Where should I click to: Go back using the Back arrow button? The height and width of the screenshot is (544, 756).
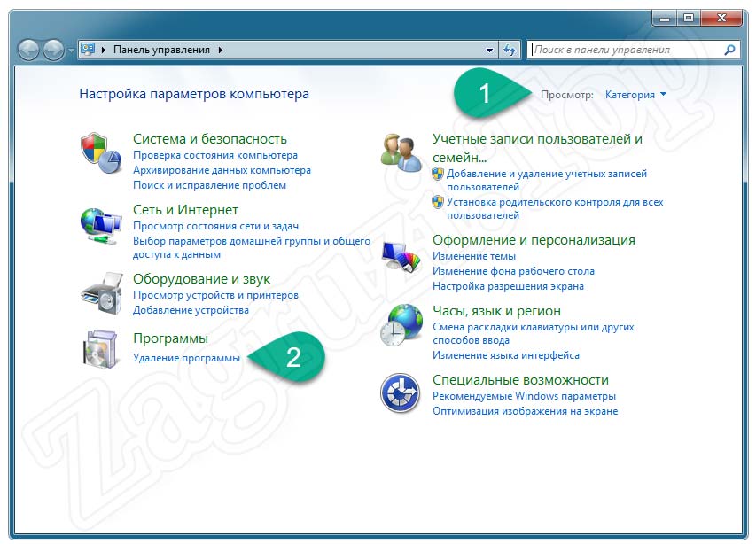[30, 51]
